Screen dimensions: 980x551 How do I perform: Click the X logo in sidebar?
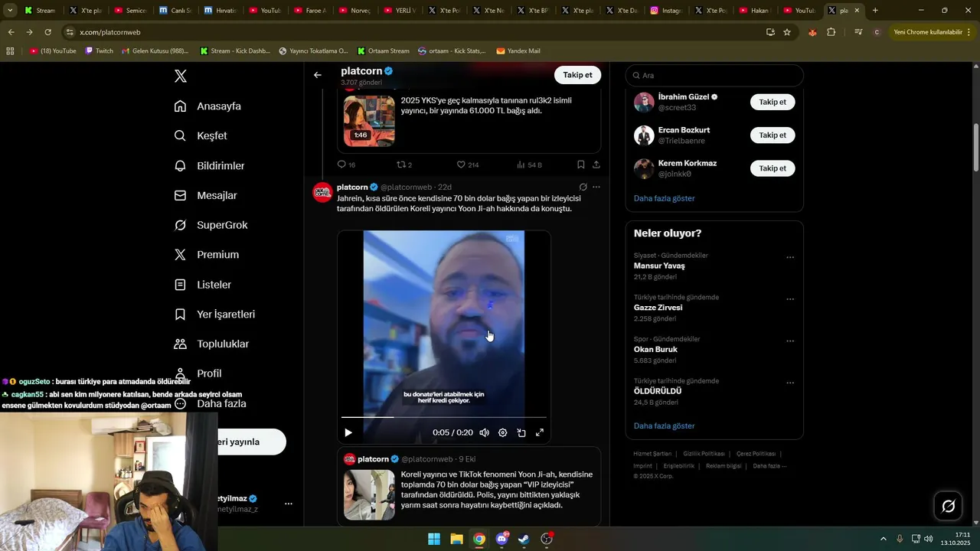(181, 76)
